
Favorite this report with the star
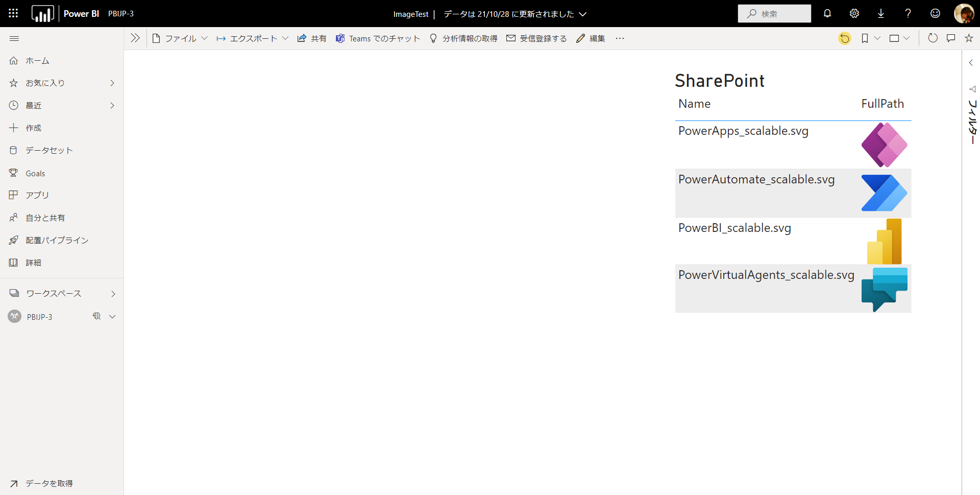tap(969, 38)
